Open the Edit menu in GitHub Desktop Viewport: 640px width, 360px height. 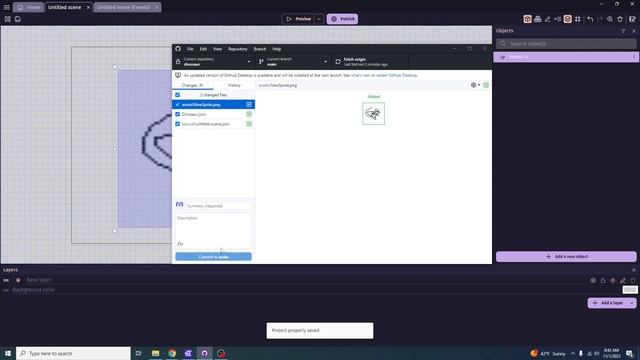point(203,49)
